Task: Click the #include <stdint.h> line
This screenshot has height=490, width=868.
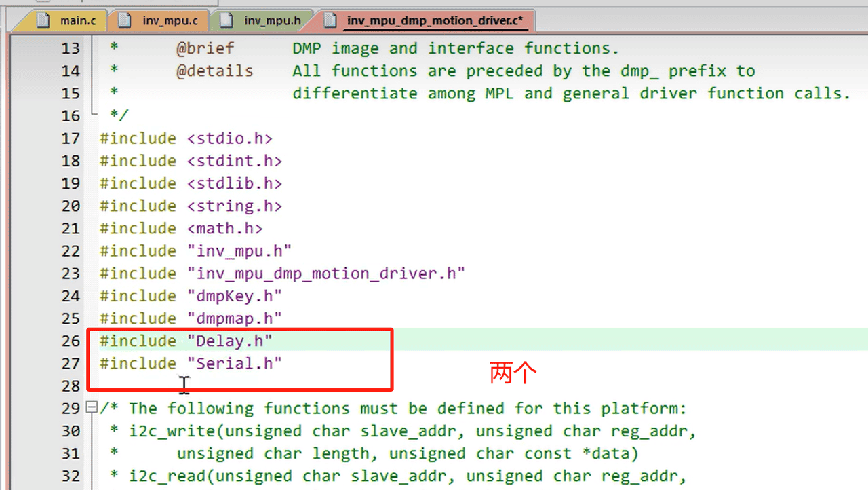Action: tap(191, 161)
